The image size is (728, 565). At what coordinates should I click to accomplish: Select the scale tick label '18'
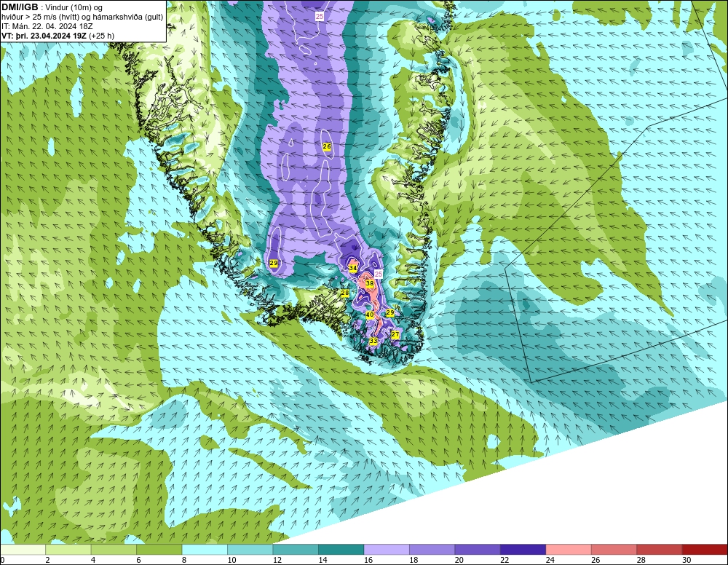(414, 561)
